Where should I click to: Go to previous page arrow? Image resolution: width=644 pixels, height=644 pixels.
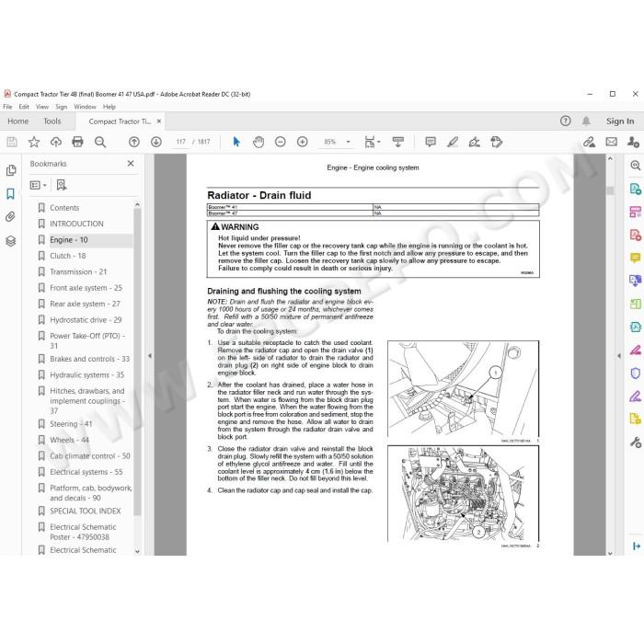[134, 142]
